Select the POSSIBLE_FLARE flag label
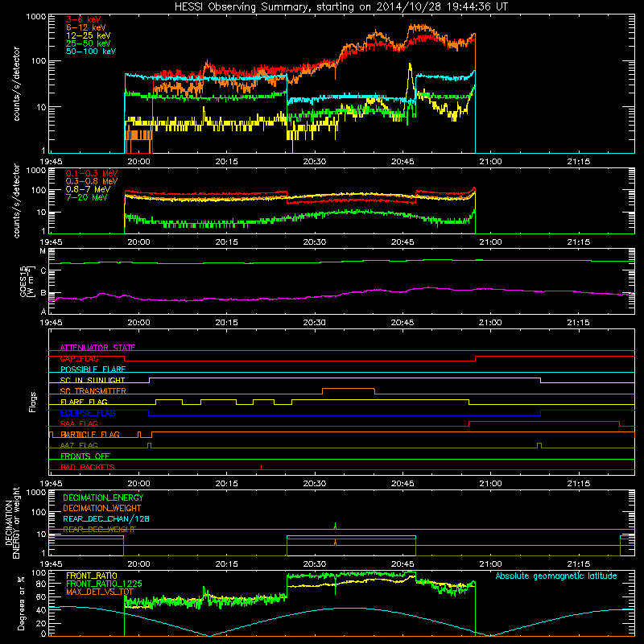Screen dimensions: 644x644 pyautogui.click(x=93, y=369)
